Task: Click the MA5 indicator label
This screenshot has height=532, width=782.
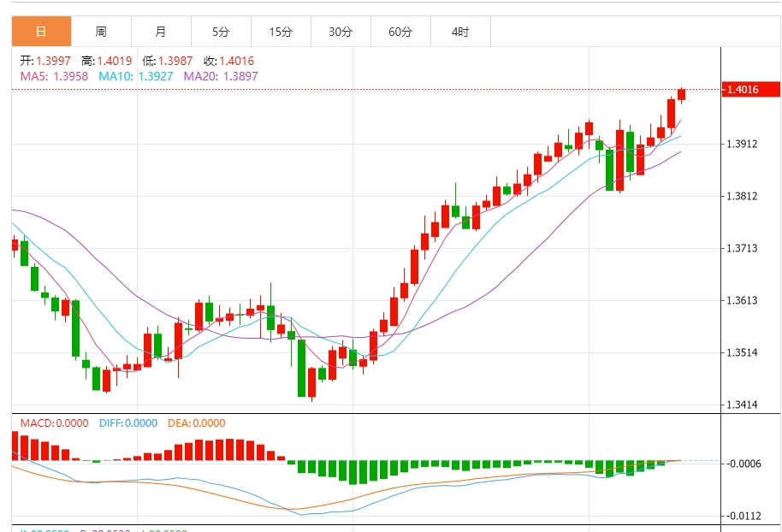Action: tap(54, 76)
